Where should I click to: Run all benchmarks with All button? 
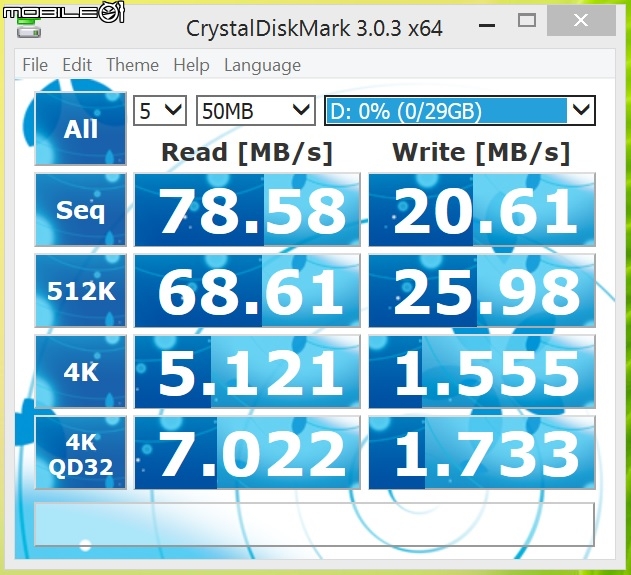80,129
